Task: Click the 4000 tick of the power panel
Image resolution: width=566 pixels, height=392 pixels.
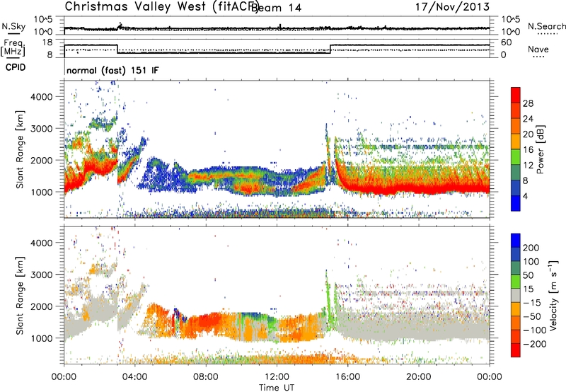Action: point(42,97)
